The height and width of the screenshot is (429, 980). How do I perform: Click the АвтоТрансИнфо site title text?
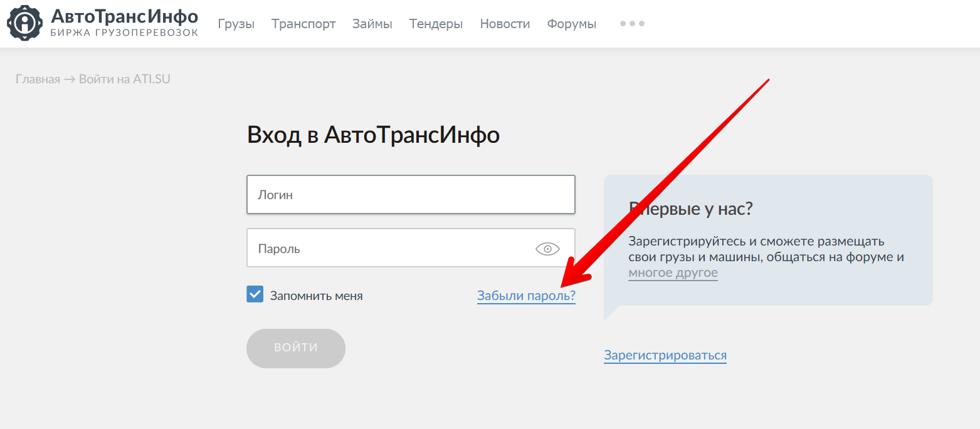(124, 16)
